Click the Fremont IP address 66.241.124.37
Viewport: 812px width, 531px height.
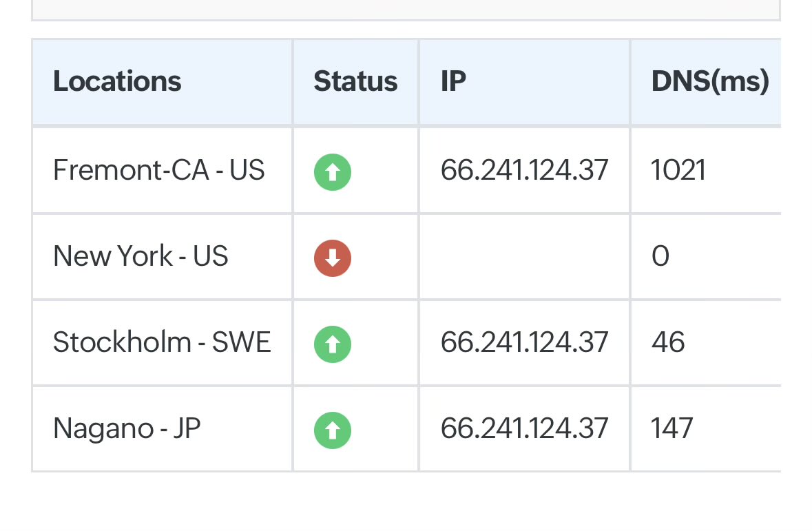coord(524,170)
